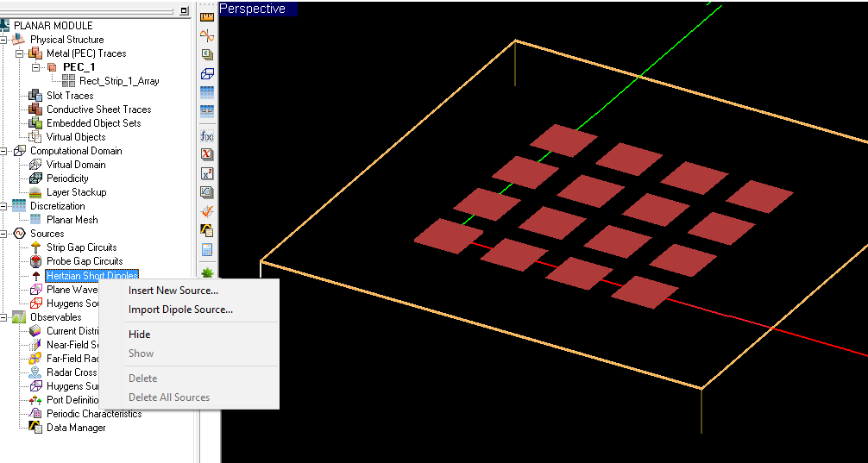Collapse the Physical Structure node

pos(3,40)
